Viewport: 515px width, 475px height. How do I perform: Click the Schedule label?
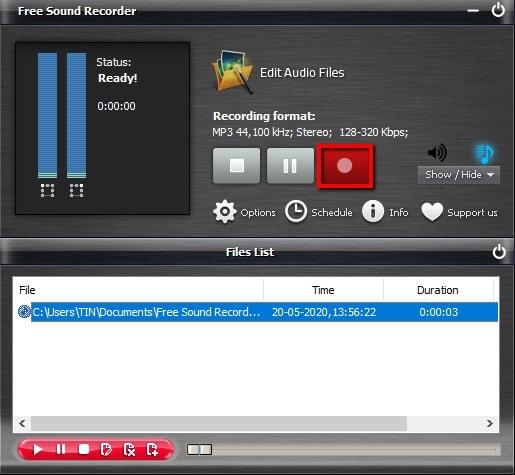click(332, 212)
